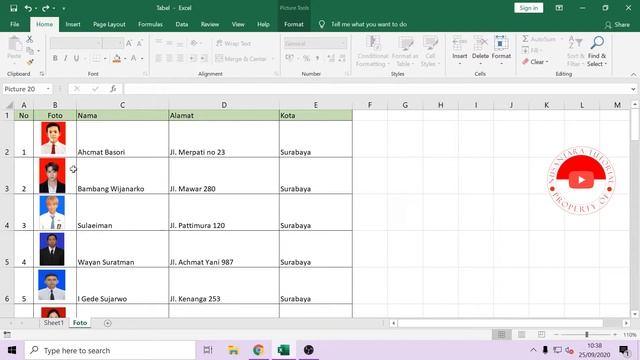Switch to the Formulas tab
640x360 pixels.
[x=150, y=24]
